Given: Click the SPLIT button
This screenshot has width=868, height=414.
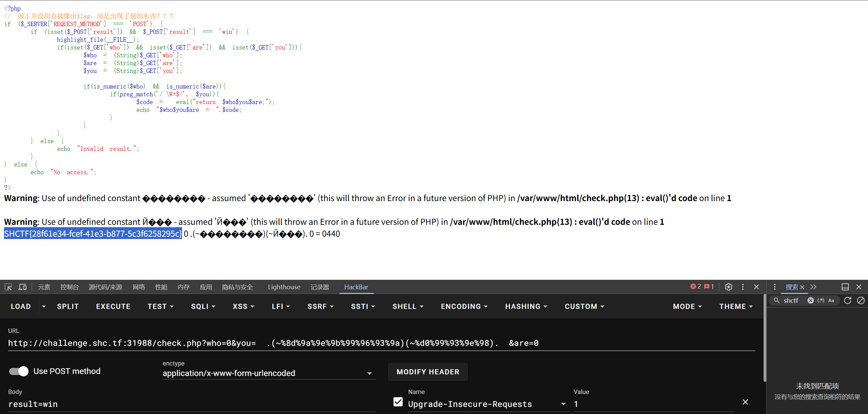Looking at the screenshot, I should tap(68, 307).
